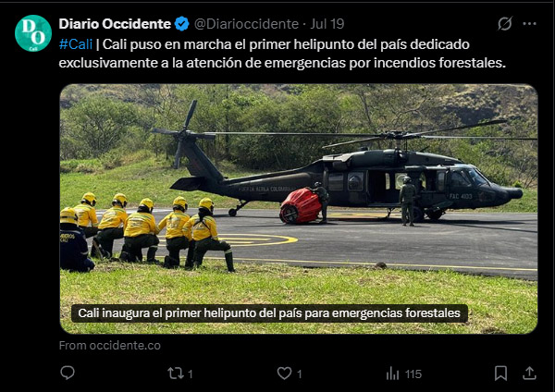Click the tweet body text
Screen dimensions: 555x392
click(282, 54)
